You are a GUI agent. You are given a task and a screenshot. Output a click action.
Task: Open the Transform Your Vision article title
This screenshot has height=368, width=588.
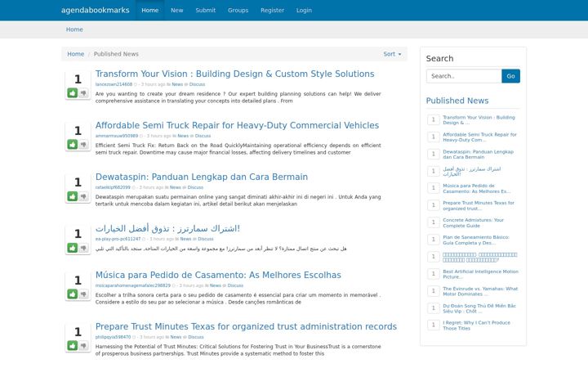coord(234,74)
